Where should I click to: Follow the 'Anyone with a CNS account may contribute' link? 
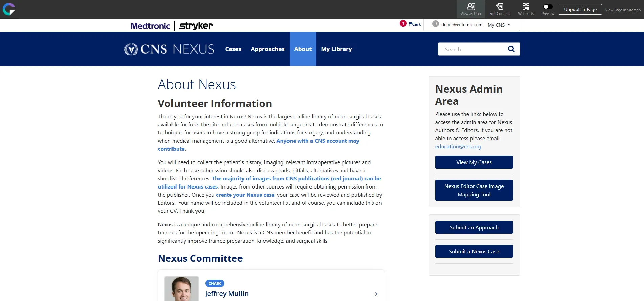point(258,145)
